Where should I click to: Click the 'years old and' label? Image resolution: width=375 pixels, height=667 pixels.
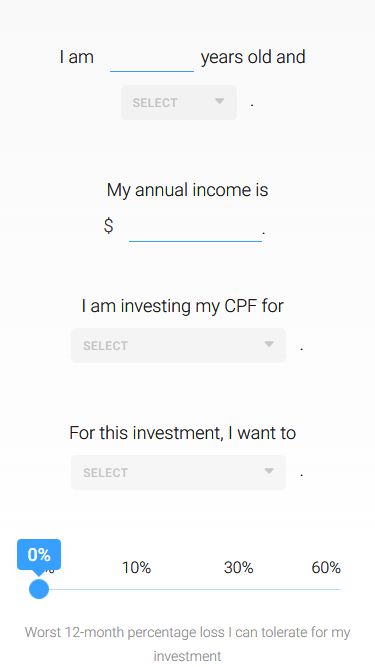253,57
